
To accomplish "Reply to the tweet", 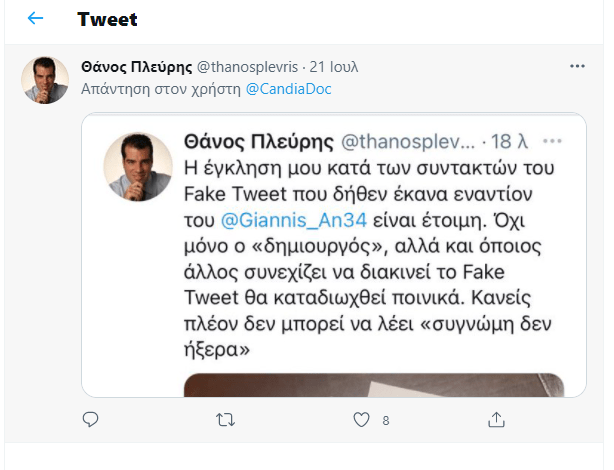I will coord(90,421).
